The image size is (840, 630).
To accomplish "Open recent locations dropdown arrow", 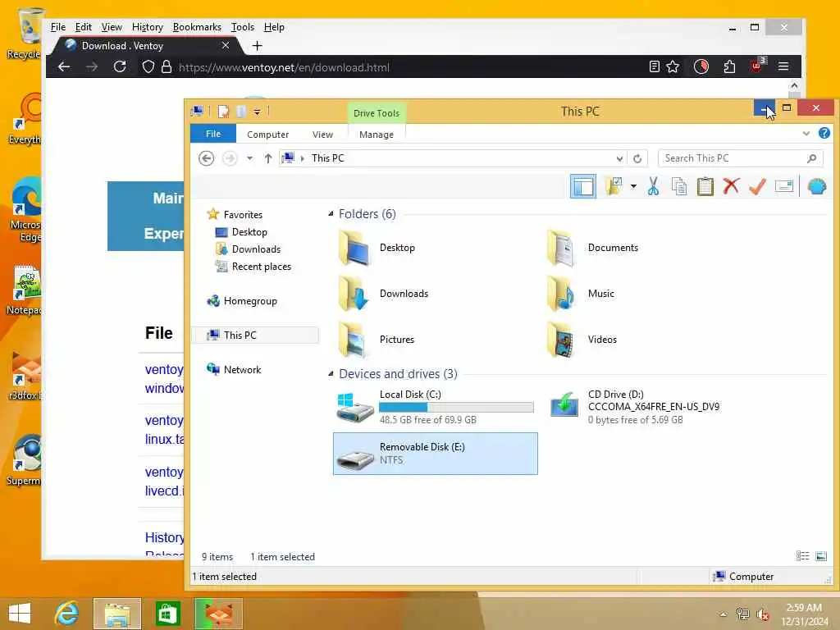I will 249,158.
